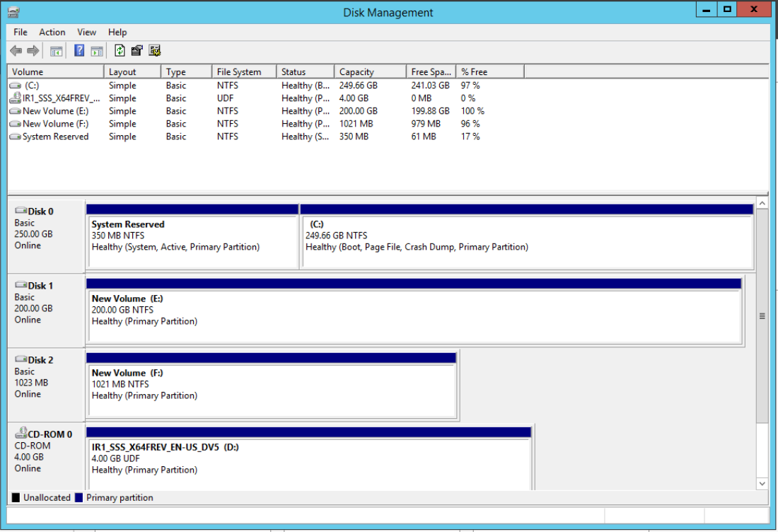The image size is (778, 532).
Task: Open the Properties toolbar icon
Action: coord(137,51)
